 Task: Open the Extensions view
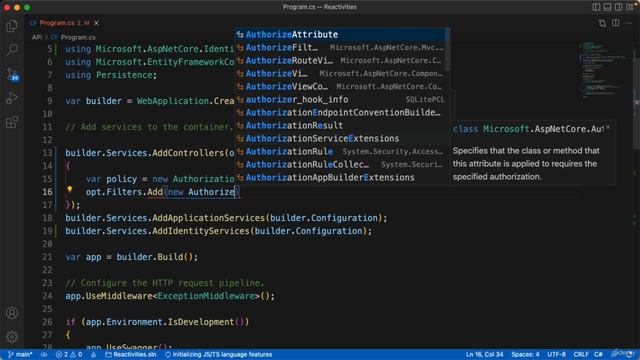[x=12, y=122]
